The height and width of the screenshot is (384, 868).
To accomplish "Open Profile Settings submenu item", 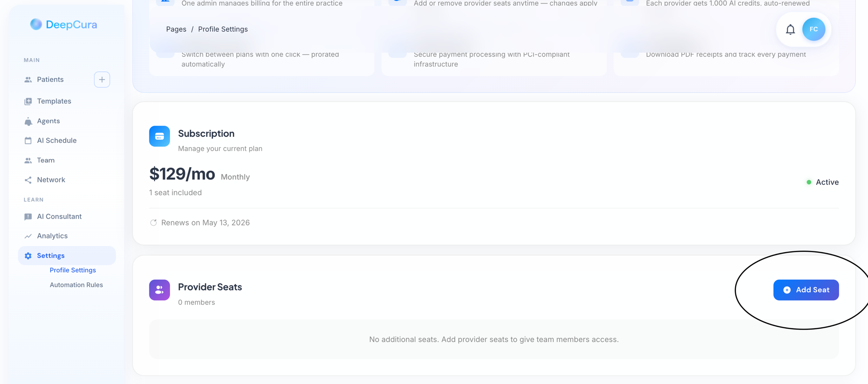I will click(73, 270).
